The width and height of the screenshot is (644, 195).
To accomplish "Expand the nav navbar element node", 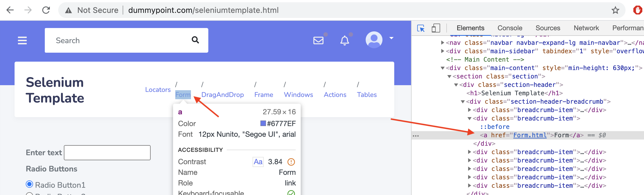I will click(x=443, y=43).
